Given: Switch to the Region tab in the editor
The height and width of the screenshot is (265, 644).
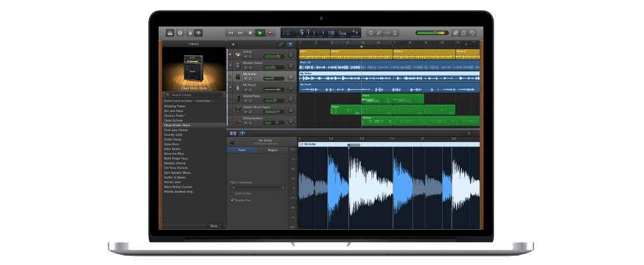Looking at the screenshot, I should [x=272, y=150].
